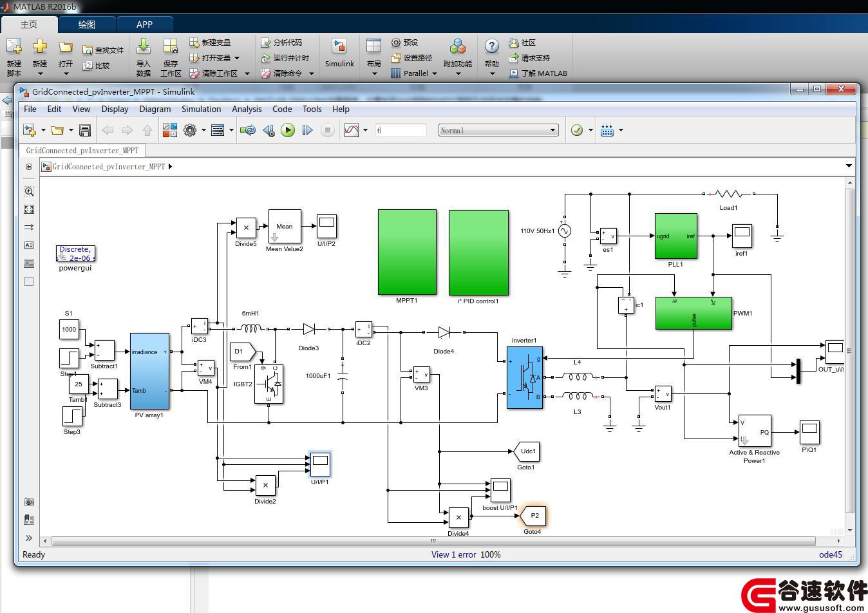
Task: Expand the Data Inspector dropdown arrow
Action: coord(365,130)
